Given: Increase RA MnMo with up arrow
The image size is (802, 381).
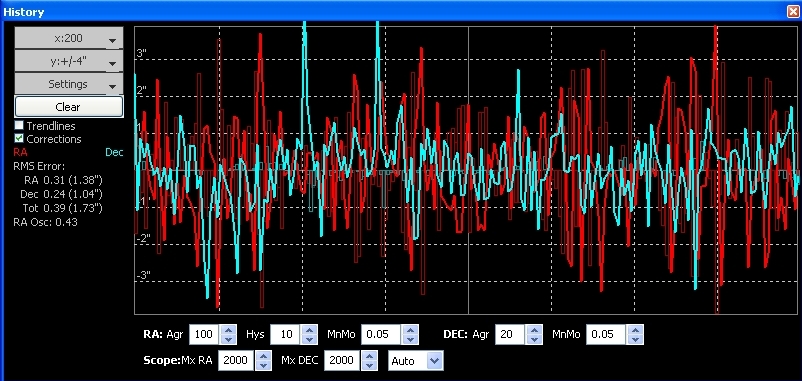Looking at the screenshot, I should click(x=410, y=330).
